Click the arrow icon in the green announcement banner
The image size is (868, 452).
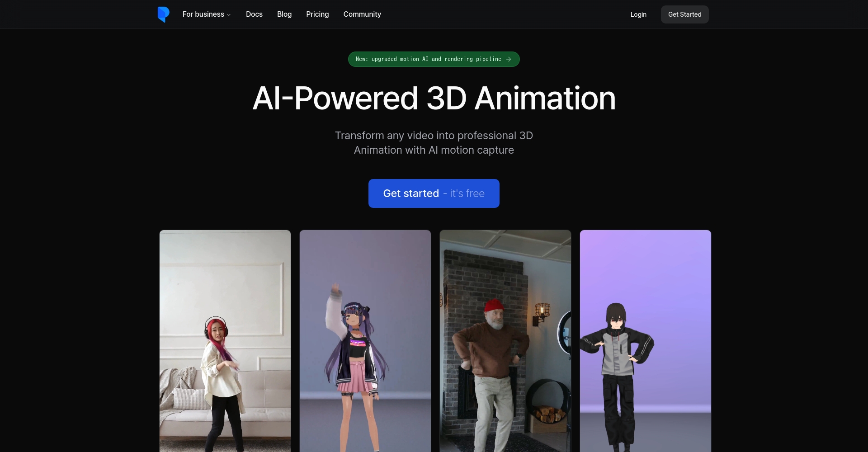coord(509,59)
